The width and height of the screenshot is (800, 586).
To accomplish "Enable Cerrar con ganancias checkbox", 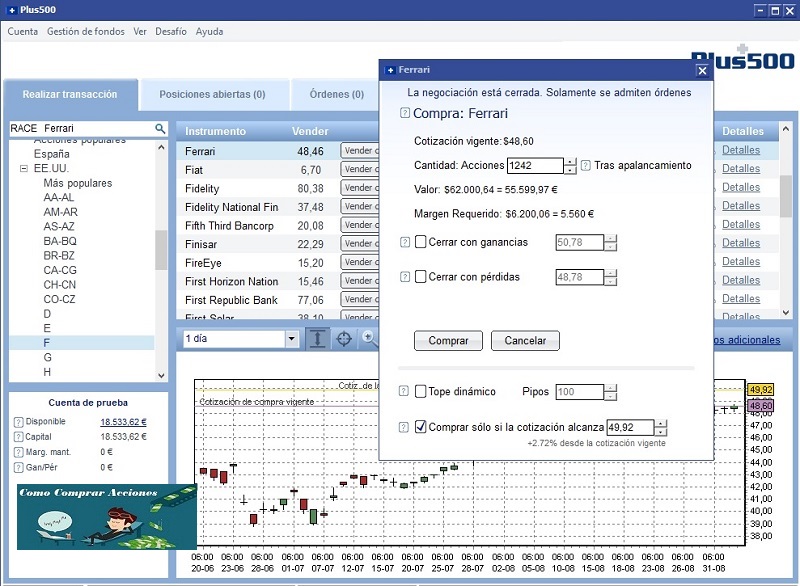I will coord(420,242).
